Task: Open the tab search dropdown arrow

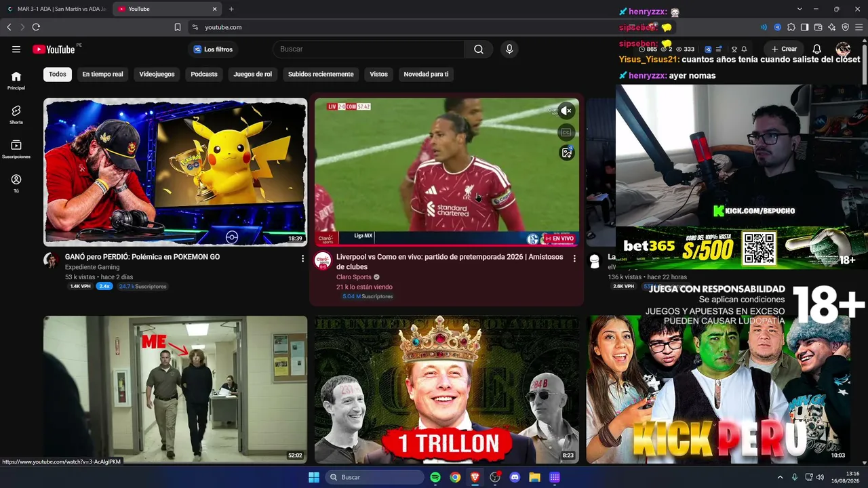Action: click(x=800, y=9)
